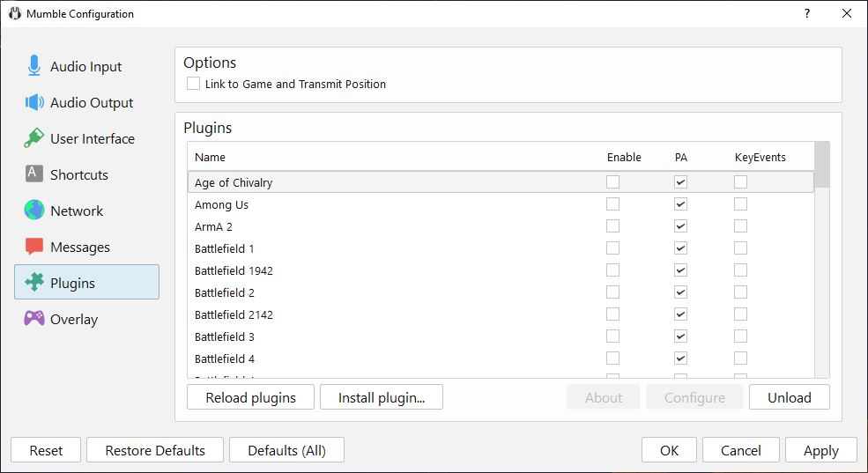
Task: Select the Network settings page
Action: point(86,211)
